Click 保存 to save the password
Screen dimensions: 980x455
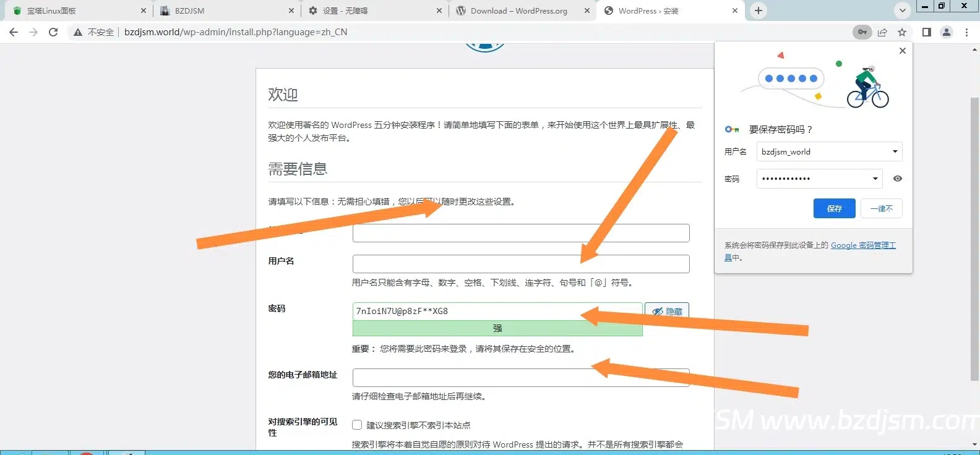[x=835, y=208]
